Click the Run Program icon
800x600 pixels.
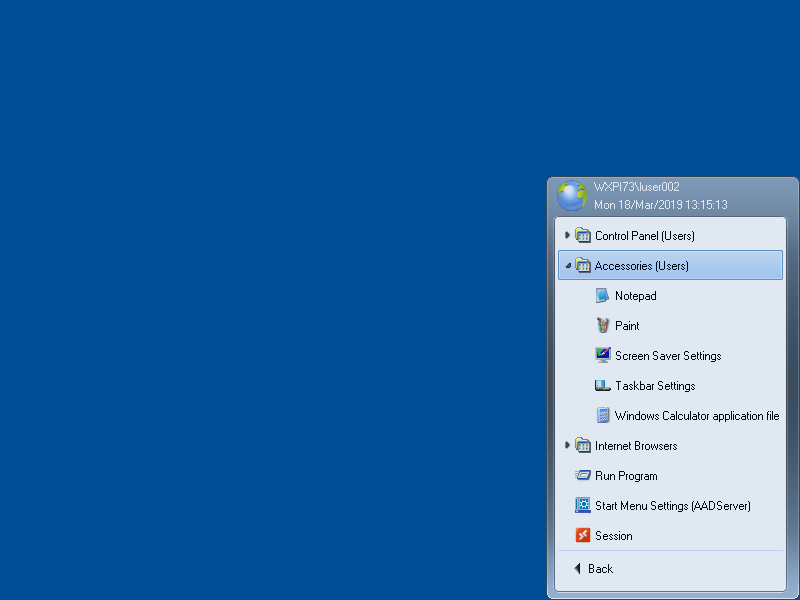pyautogui.click(x=583, y=476)
